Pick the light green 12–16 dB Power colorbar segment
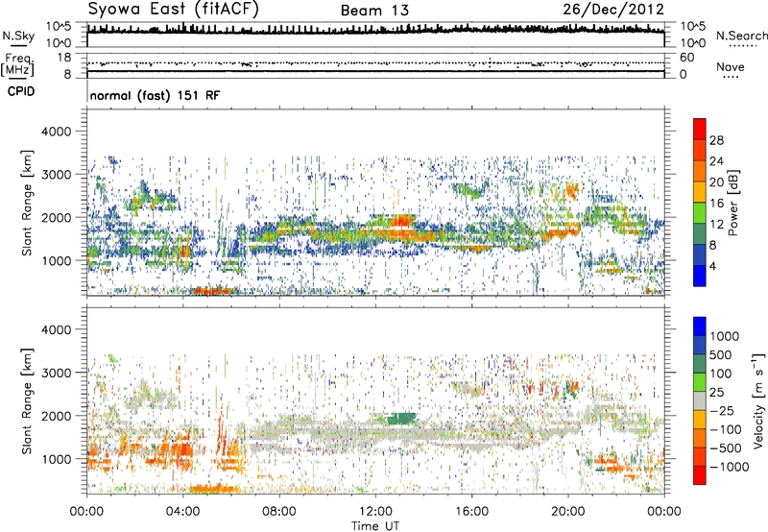The height and width of the screenshot is (532, 768). click(700, 213)
